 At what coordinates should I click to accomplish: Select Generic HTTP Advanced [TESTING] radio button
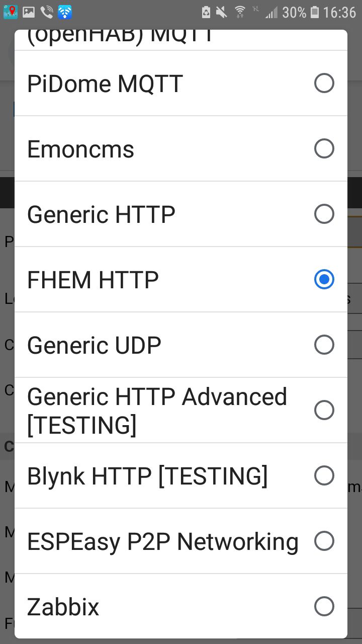pyautogui.click(x=324, y=410)
